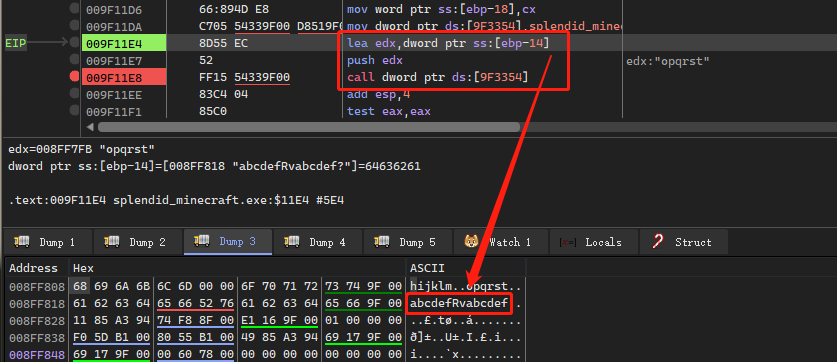This screenshot has height=362, width=837.
Task: Select the push edx instruction
Action: [x=375, y=60]
